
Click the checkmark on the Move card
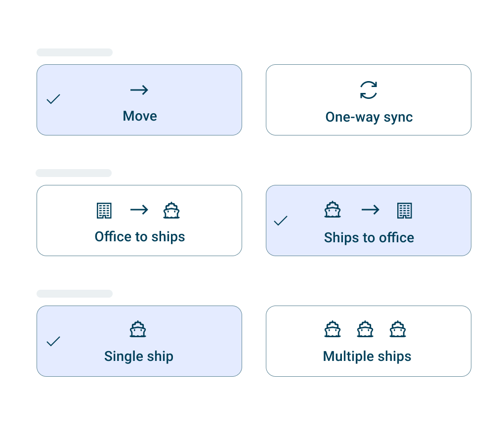coord(53,99)
